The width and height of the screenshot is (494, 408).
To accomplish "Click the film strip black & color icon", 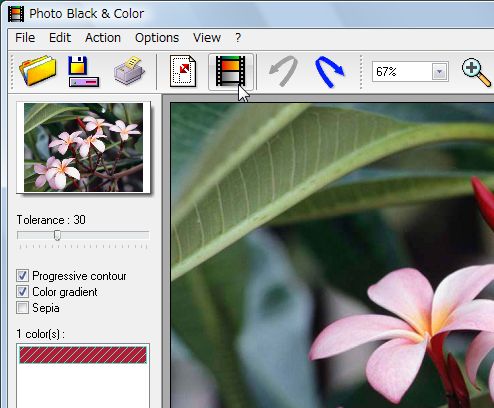I will pyautogui.click(x=231, y=71).
